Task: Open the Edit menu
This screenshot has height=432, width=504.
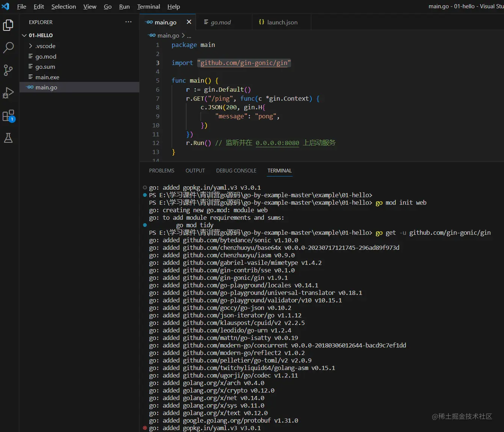Action: (39, 6)
